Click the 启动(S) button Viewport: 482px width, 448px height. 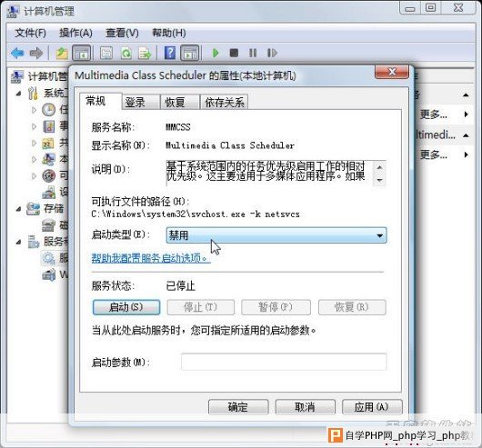tap(126, 307)
